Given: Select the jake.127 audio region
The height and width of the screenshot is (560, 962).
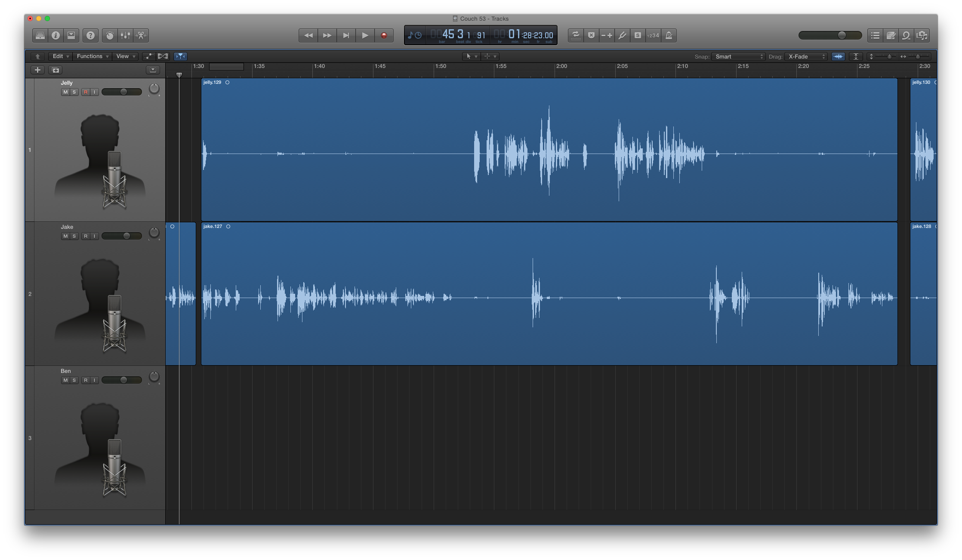Looking at the screenshot, I should [549, 294].
